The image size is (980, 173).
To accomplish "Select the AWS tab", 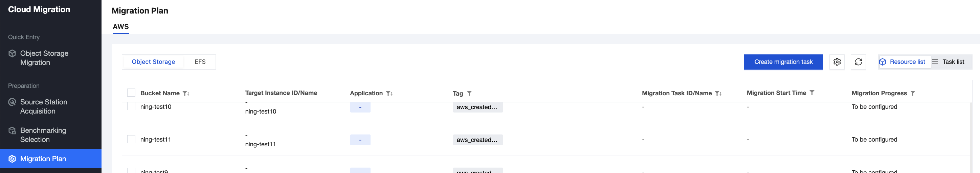I will 120,27.
